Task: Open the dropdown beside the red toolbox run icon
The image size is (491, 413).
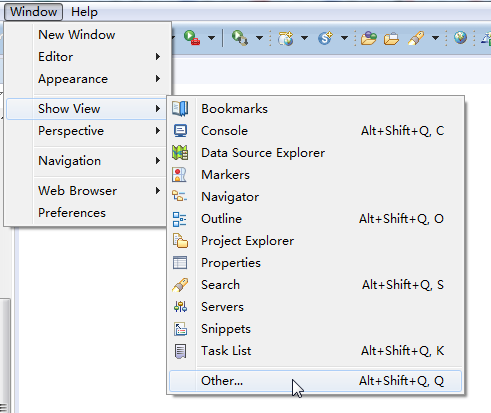Action: (211, 38)
